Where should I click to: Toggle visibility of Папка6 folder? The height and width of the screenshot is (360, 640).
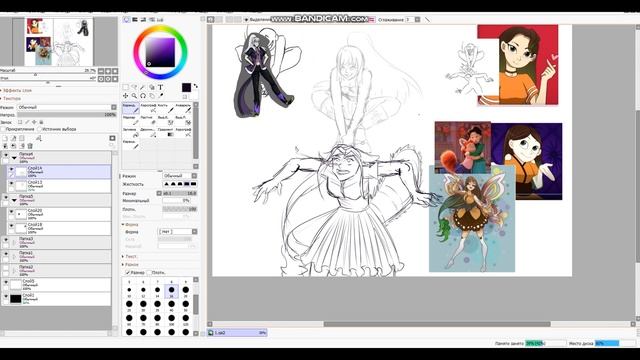6,155
